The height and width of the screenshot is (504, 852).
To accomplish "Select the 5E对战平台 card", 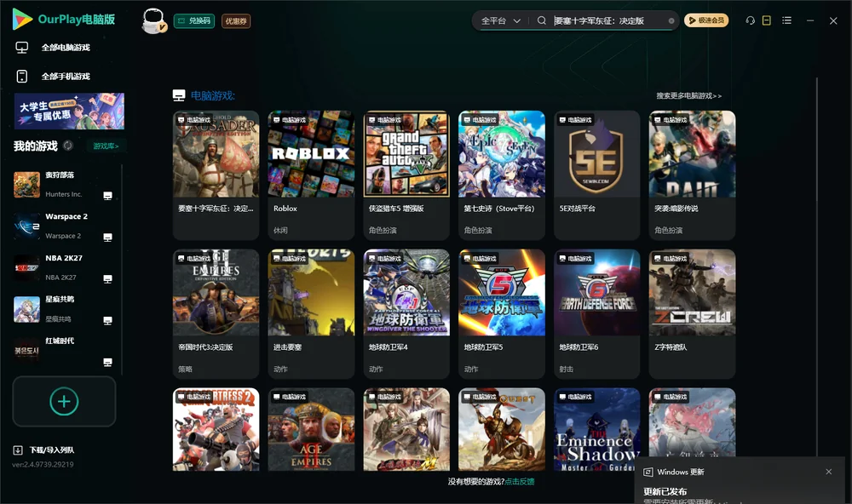I will click(x=597, y=175).
